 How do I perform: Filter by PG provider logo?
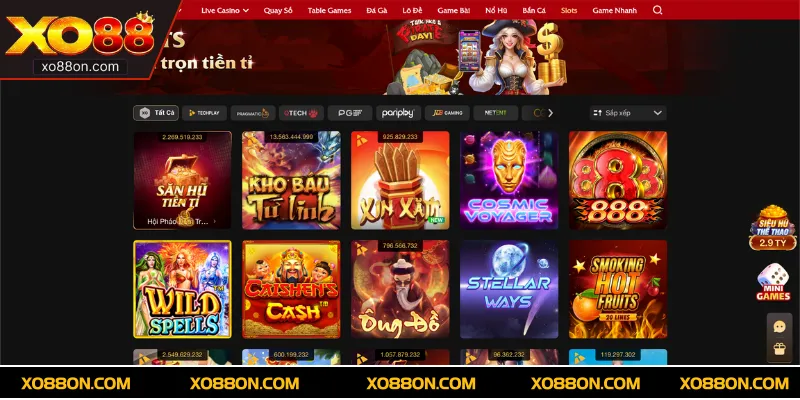pyautogui.click(x=349, y=113)
